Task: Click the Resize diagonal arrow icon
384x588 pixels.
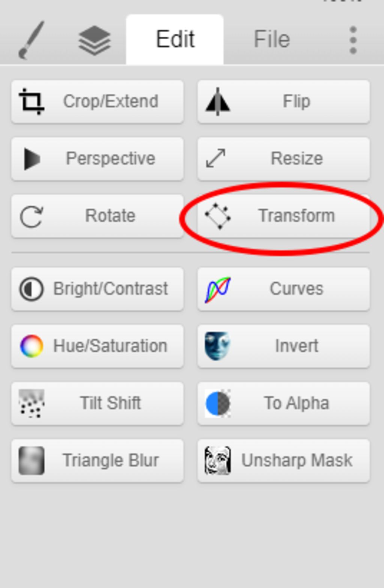Action: (216, 158)
